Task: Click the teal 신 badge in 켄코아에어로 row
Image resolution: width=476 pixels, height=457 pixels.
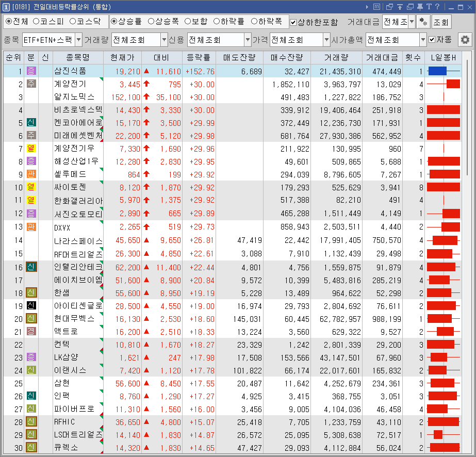Action: (31, 123)
